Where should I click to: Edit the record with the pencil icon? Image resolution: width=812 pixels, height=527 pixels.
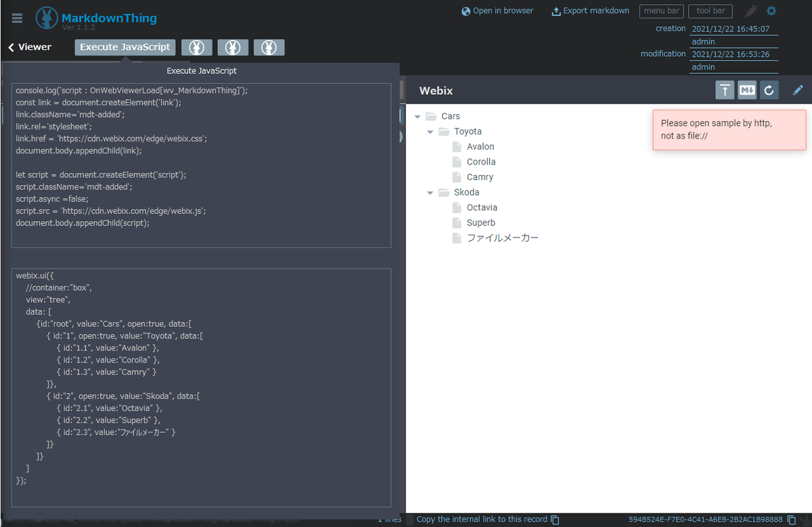point(798,90)
